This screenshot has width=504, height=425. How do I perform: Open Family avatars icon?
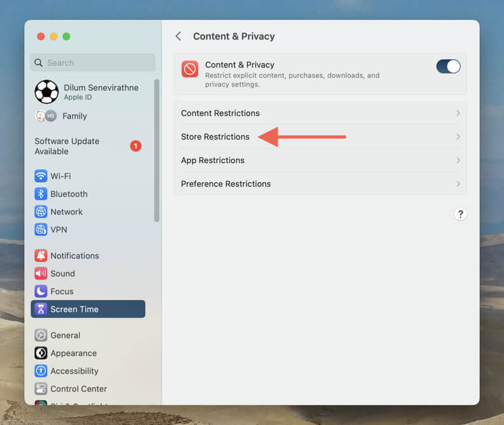(x=46, y=116)
